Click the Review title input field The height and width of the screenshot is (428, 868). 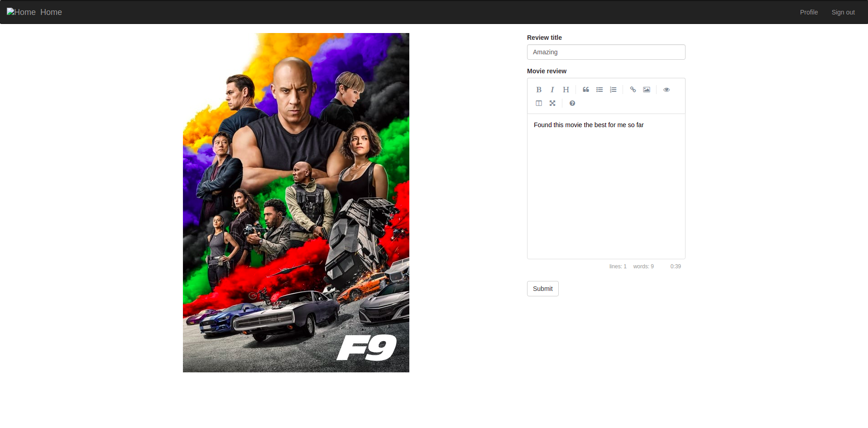click(606, 52)
